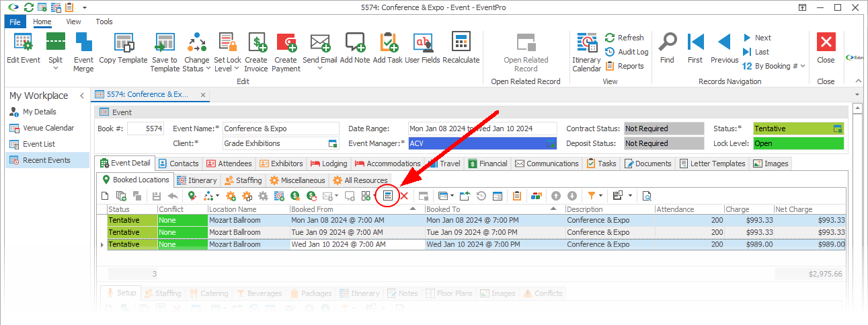Click the Find magnifier icon

pyautogui.click(x=667, y=43)
